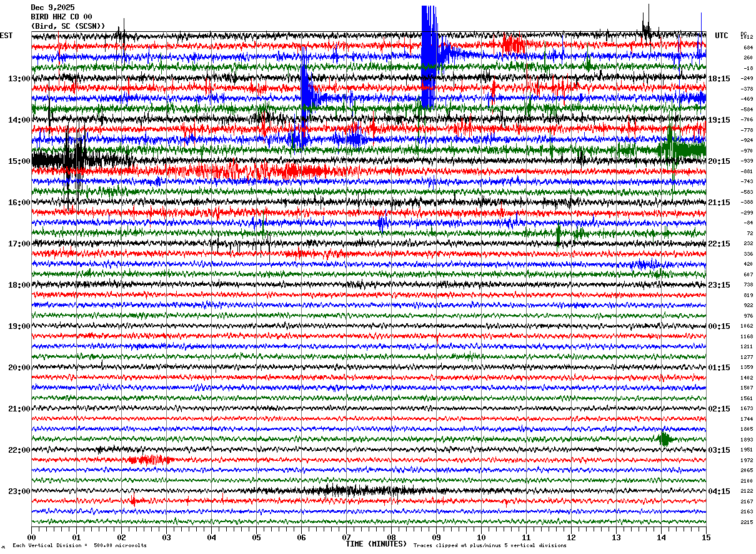Click the '06' minute axis label

(301, 537)
